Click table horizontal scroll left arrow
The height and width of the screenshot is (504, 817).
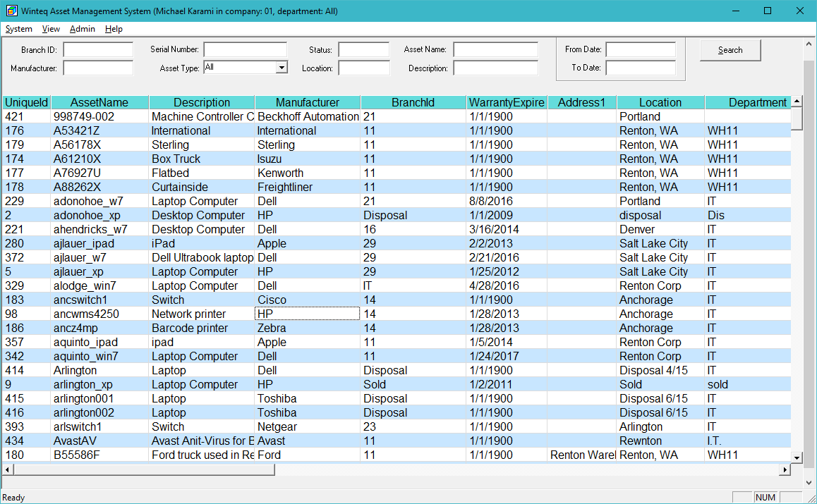7,469
